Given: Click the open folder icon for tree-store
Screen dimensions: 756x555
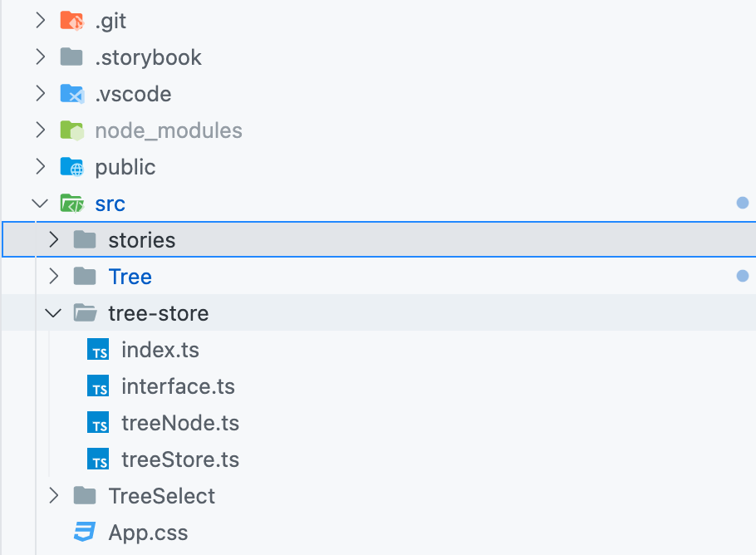Looking at the screenshot, I should pos(85,313).
